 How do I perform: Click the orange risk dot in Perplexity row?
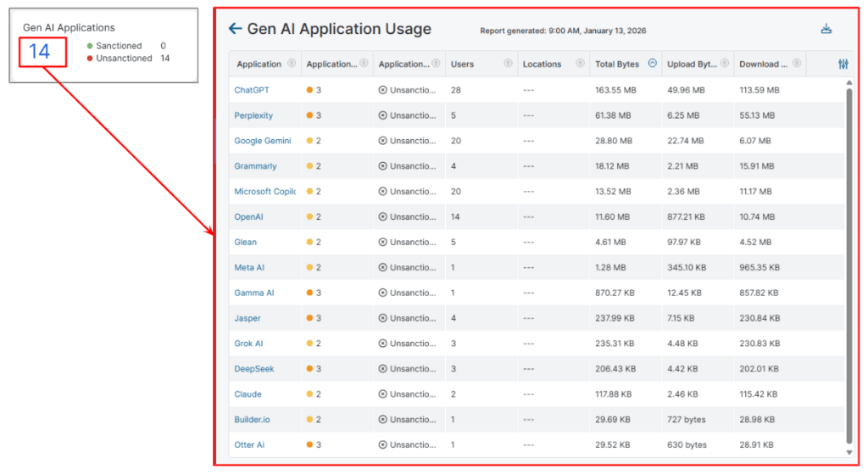(309, 115)
